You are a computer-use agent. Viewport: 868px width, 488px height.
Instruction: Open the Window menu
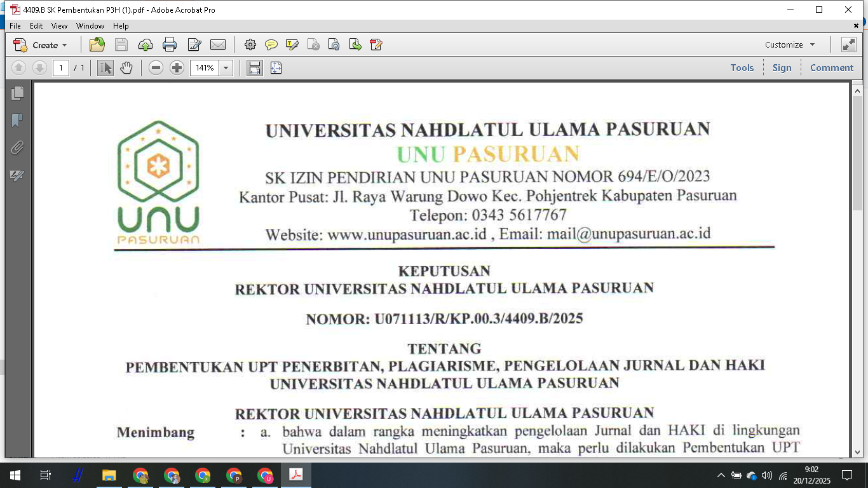click(x=90, y=26)
